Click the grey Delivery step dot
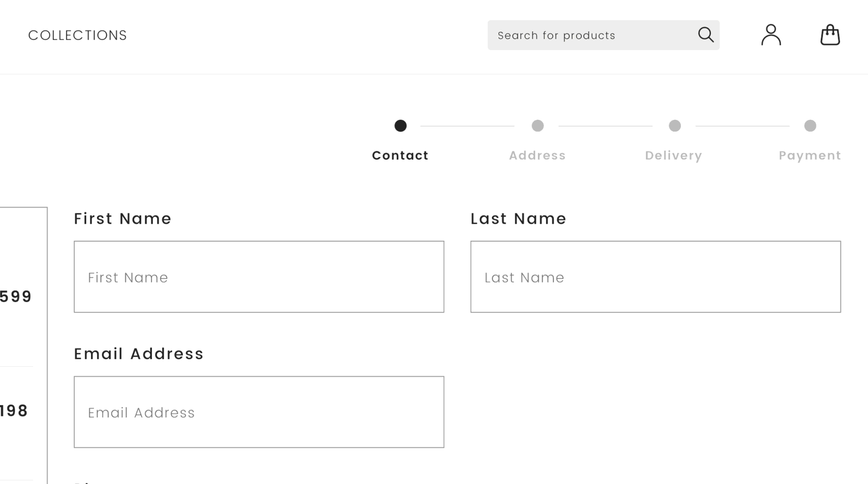Viewport: 868px width, 484px height. 674,126
